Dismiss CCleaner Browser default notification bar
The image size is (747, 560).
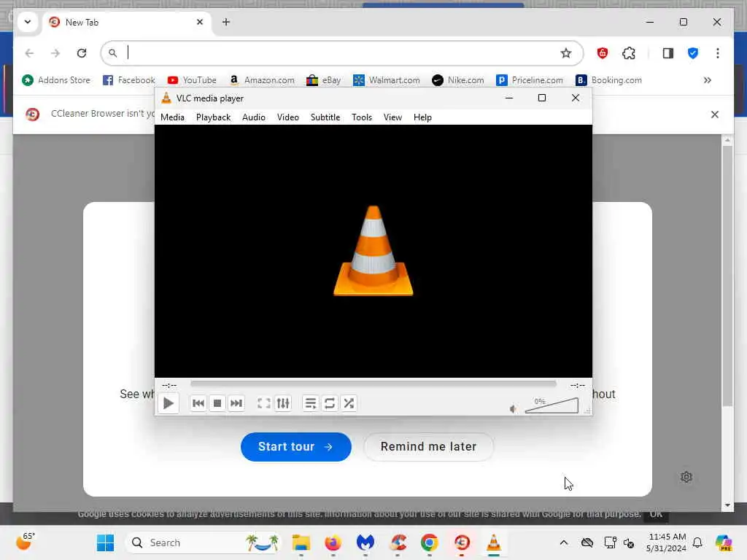click(715, 114)
